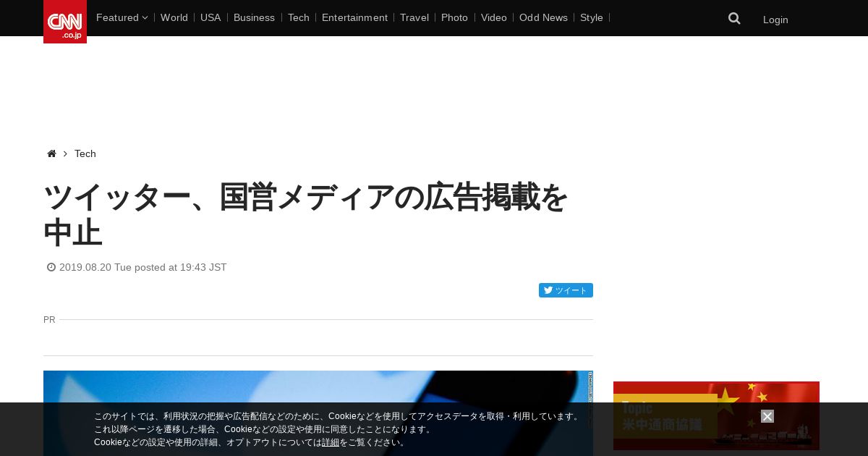Click the Tech breadcrumb link

click(85, 153)
